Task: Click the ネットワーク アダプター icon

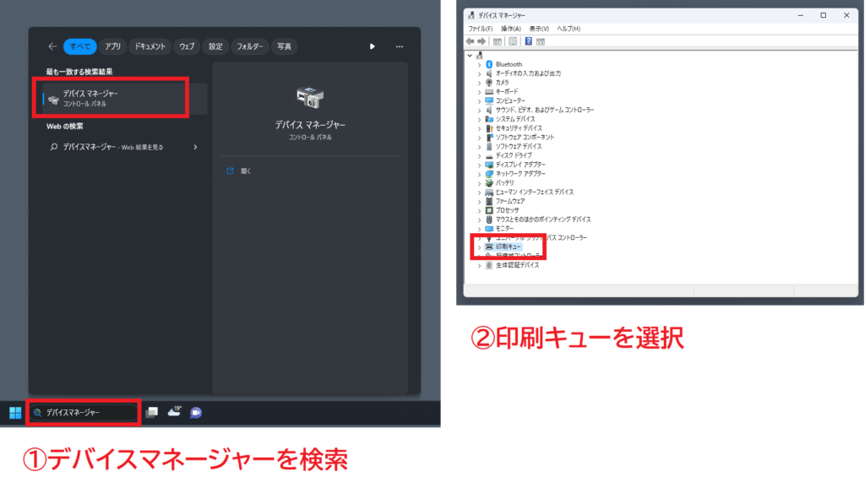Action: (x=489, y=174)
